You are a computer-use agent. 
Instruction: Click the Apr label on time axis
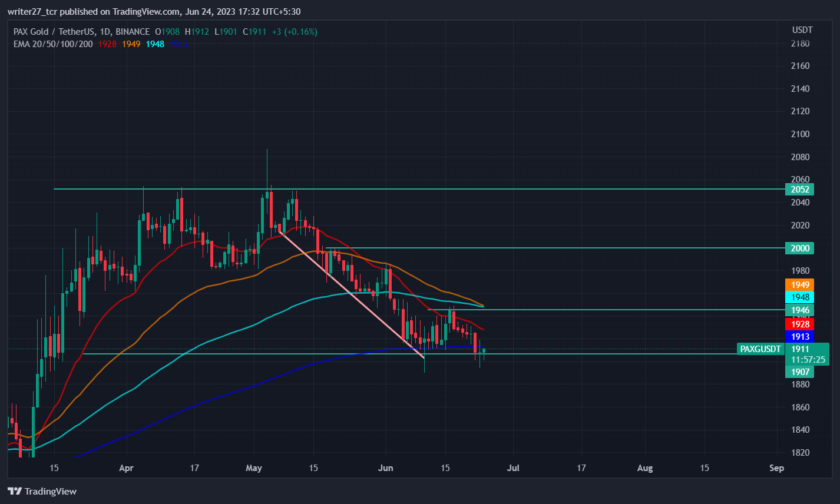click(x=126, y=468)
